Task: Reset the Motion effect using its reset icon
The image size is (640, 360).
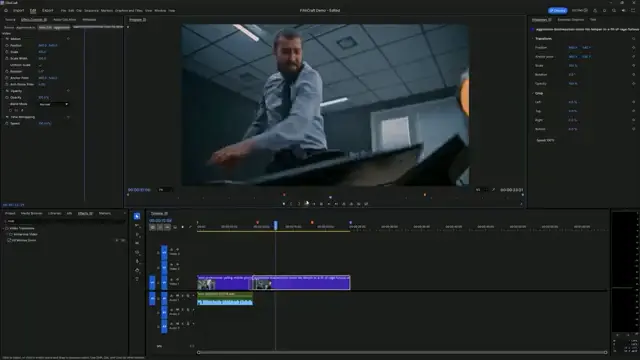Action: tap(68, 39)
